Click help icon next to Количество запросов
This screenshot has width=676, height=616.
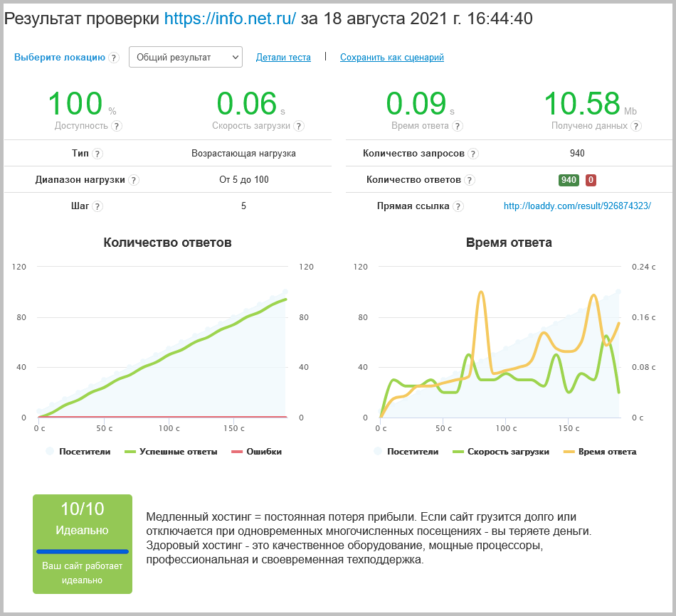(473, 154)
